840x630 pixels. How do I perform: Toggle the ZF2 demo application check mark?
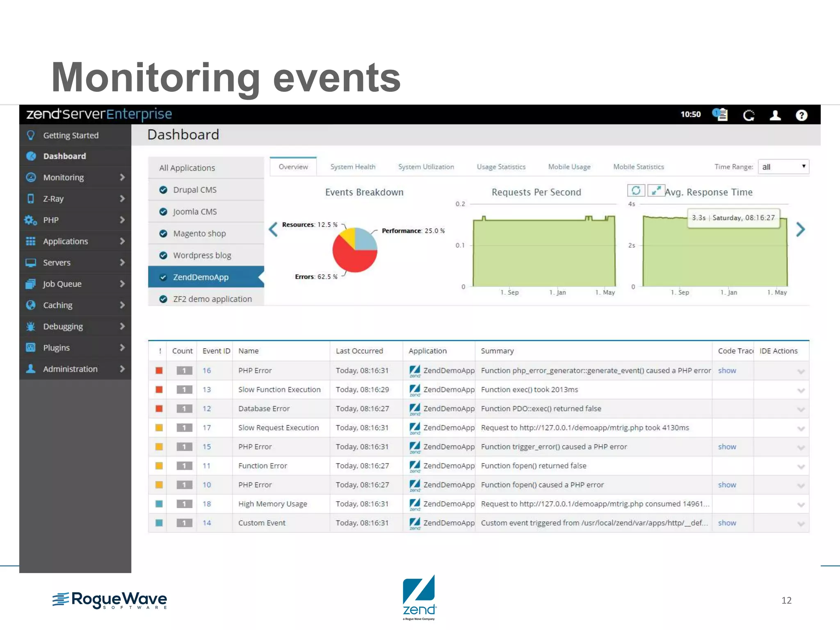point(163,299)
